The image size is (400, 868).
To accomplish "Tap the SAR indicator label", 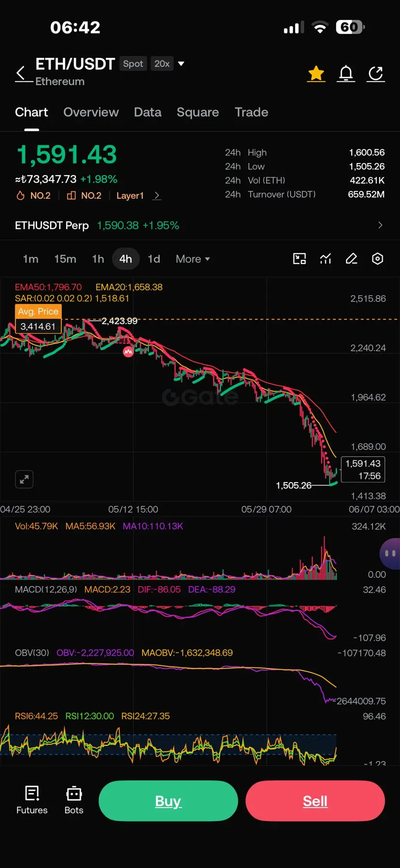I will pos(72,298).
